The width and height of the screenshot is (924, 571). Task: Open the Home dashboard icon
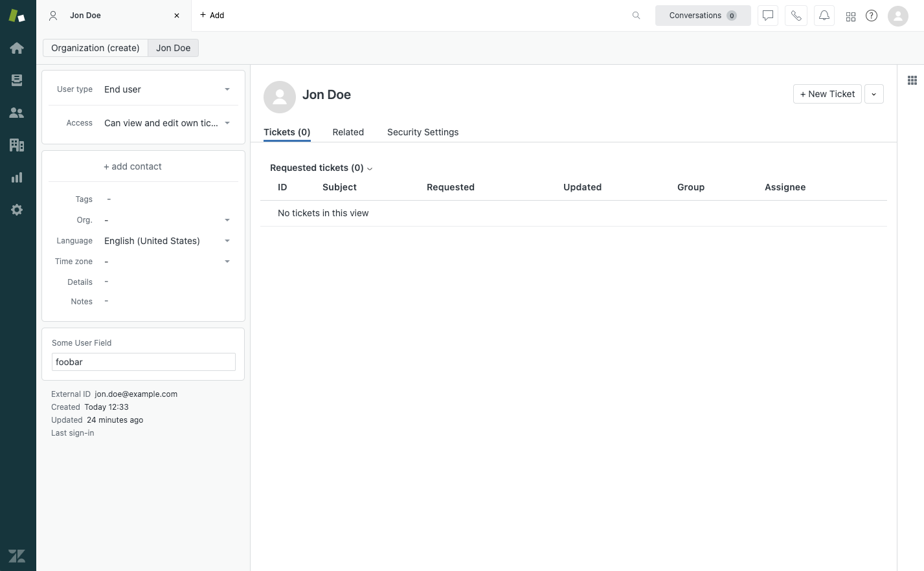pos(17,48)
